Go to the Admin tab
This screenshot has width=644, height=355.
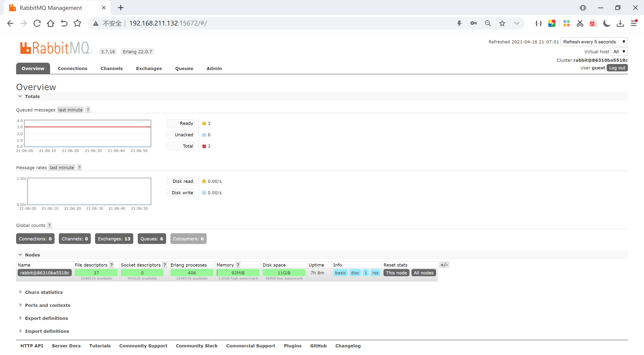pos(214,68)
